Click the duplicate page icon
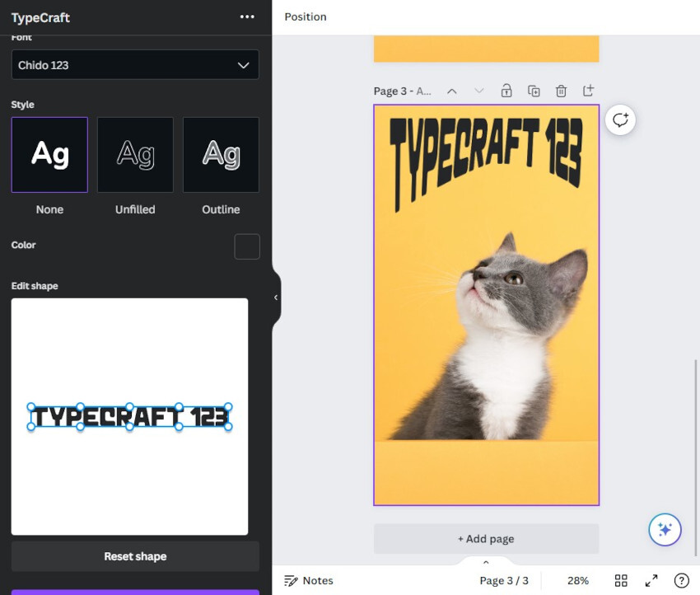Screen dimensions: 700x595 (534, 91)
